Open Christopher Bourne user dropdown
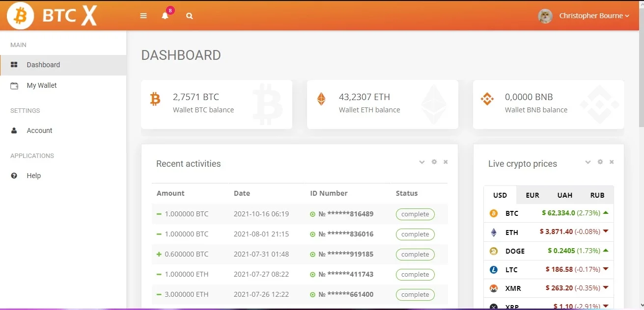 pyautogui.click(x=584, y=16)
